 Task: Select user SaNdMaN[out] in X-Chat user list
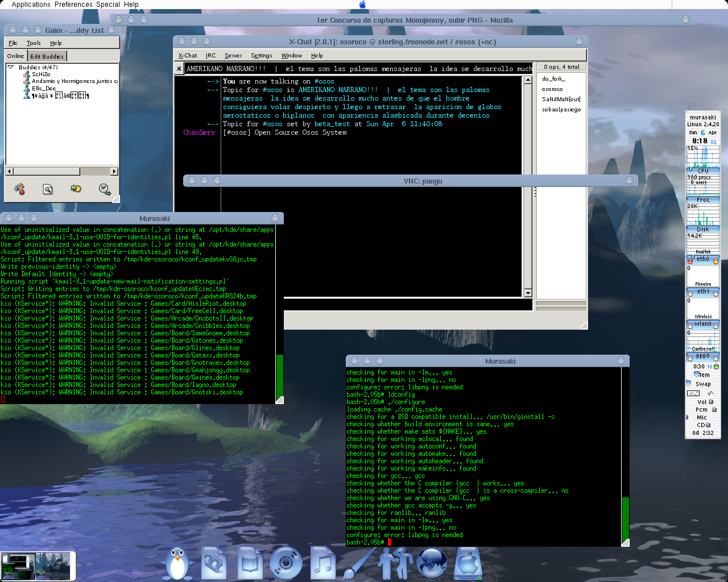click(561, 99)
